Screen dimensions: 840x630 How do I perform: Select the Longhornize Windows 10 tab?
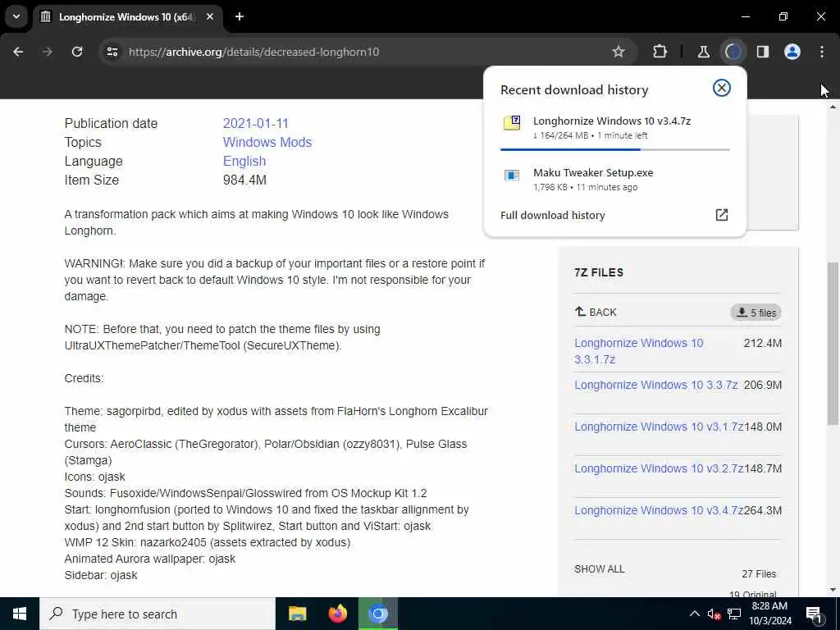pos(127,16)
